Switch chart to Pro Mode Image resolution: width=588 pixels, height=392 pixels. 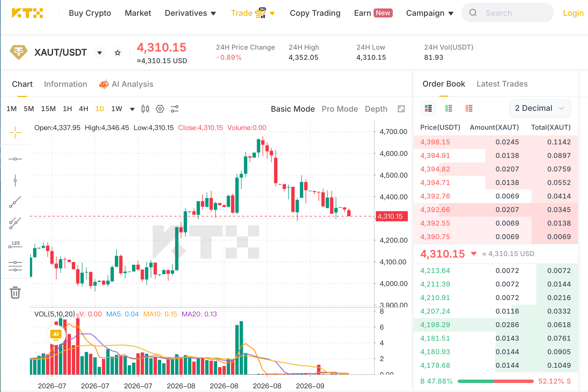coord(340,109)
